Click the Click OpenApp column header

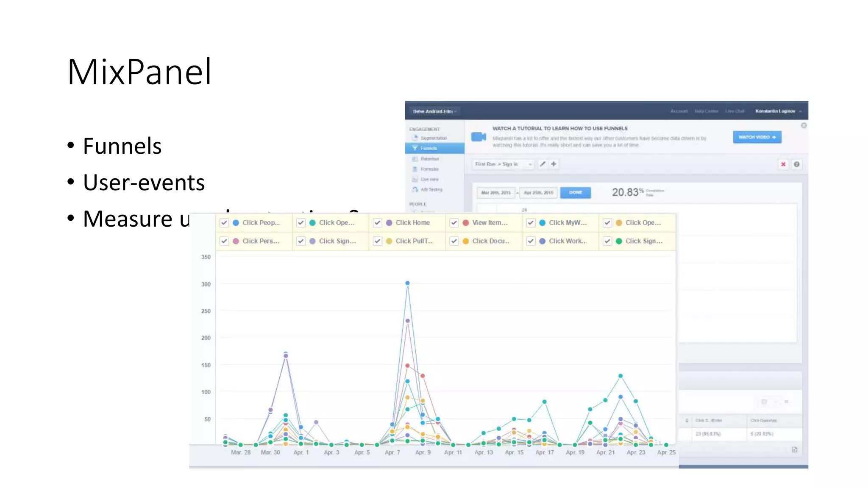pyautogui.click(x=763, y=420)
